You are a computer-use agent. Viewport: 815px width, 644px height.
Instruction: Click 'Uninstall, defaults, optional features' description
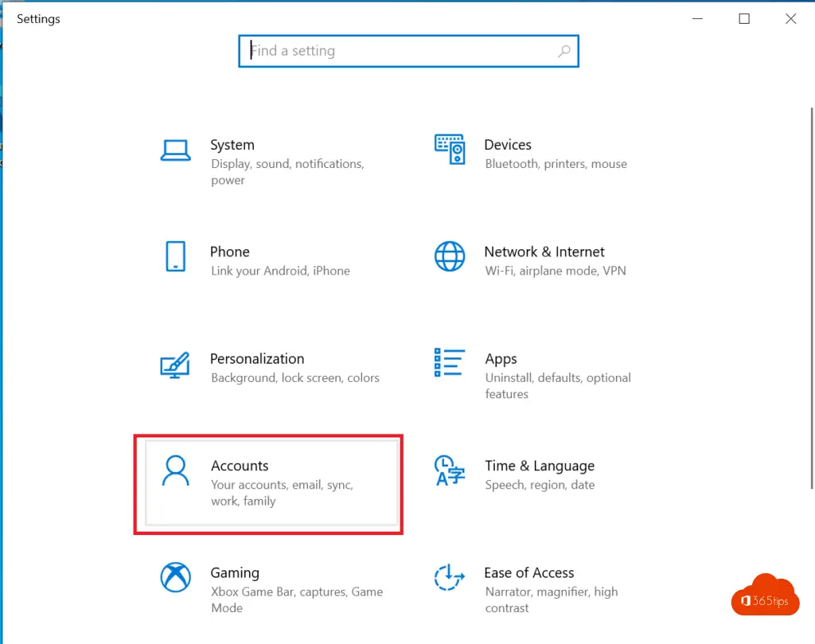tap(558, 385)
